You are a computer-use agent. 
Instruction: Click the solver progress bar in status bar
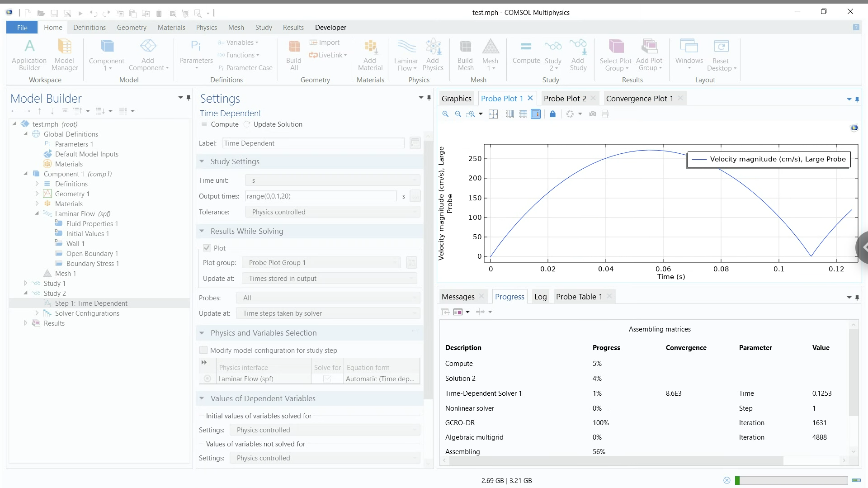tap(791, 480)
